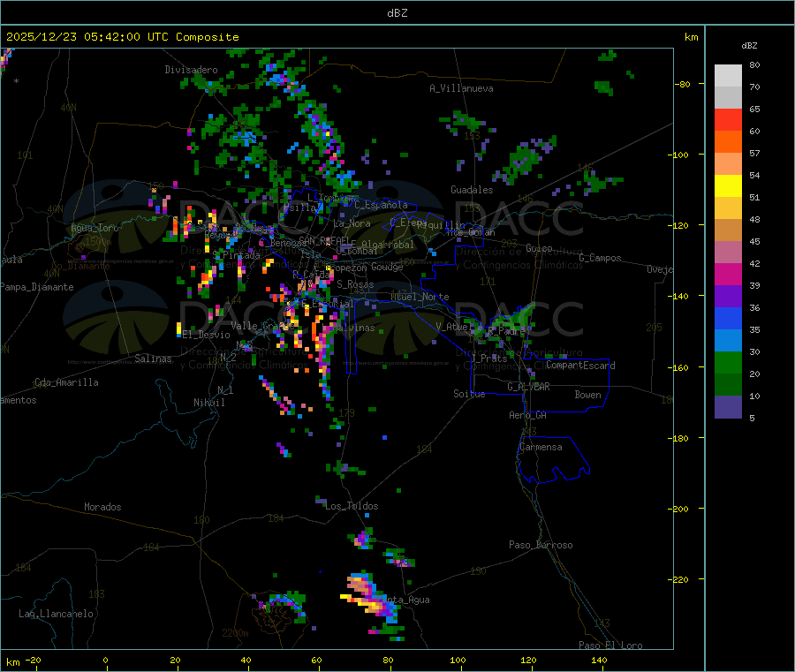Viewport: 795px width, 672px height.
Task: Click the light orange 57 dBZ legend swatch
Action: (x=728, y=164)
